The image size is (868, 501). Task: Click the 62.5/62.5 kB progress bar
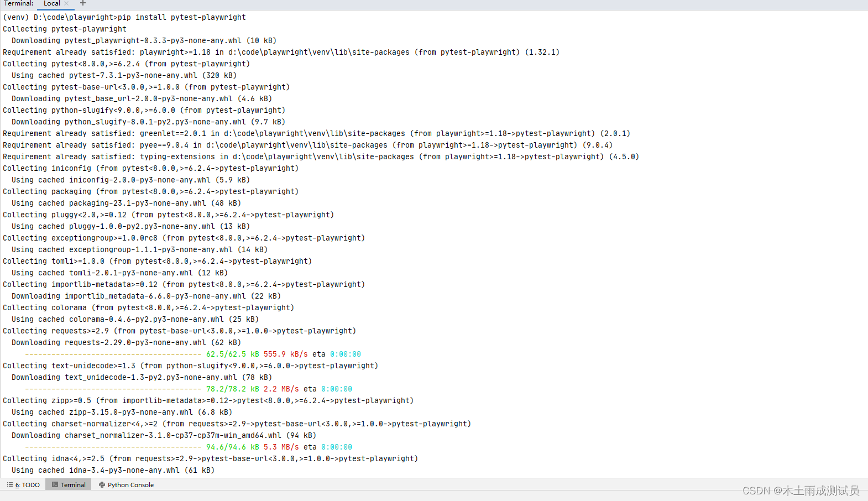point(113,354)
